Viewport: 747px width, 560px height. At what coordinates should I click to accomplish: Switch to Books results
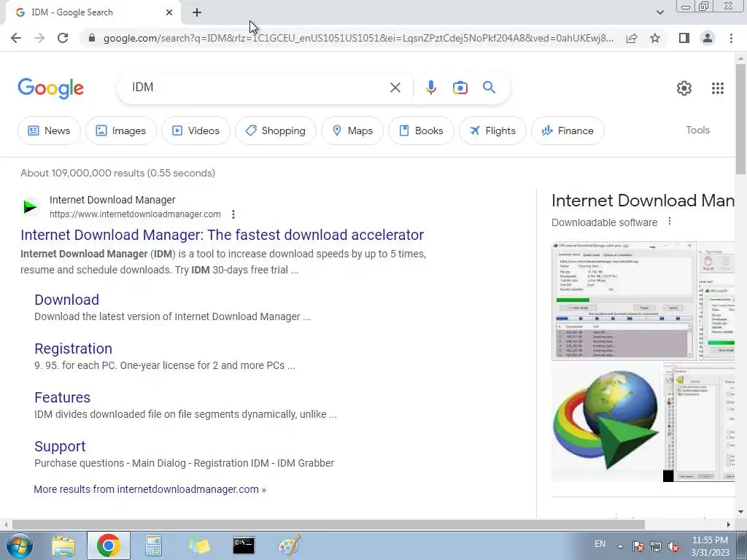pos(421,131)
